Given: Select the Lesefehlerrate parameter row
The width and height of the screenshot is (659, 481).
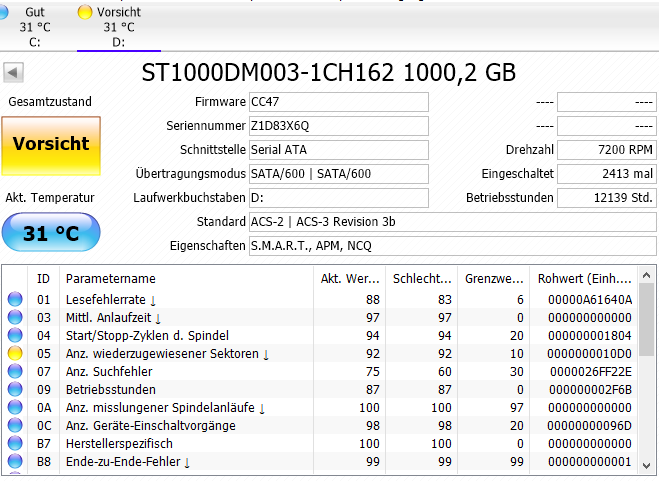Looking at the screenshot, I should point(320,299).
